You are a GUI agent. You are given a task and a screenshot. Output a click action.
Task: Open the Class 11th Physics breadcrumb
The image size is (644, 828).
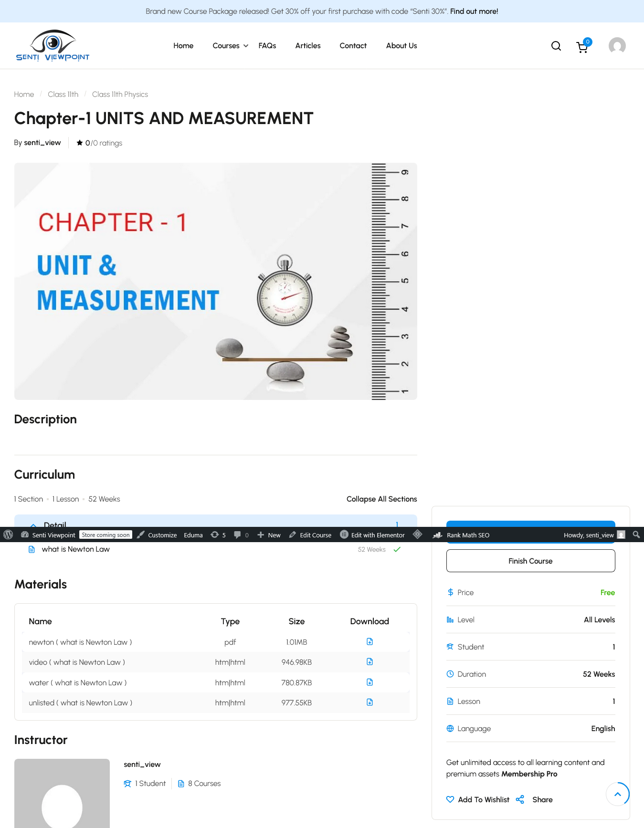coord(120,94)
